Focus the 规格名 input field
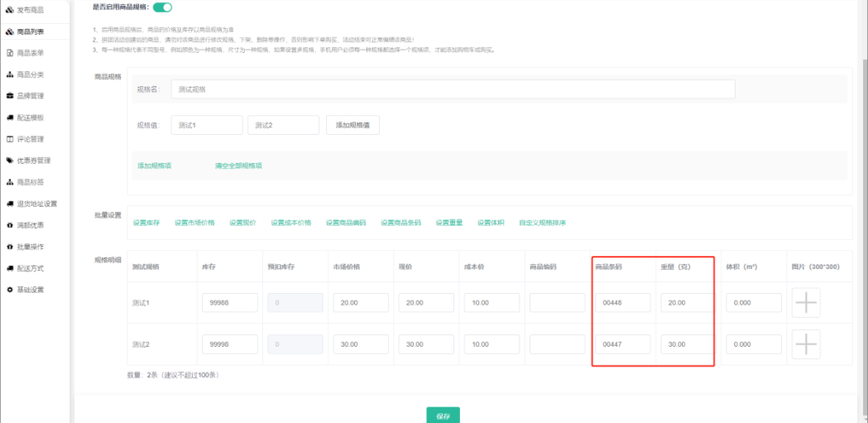The image size is (868, 423). [453, 89]
